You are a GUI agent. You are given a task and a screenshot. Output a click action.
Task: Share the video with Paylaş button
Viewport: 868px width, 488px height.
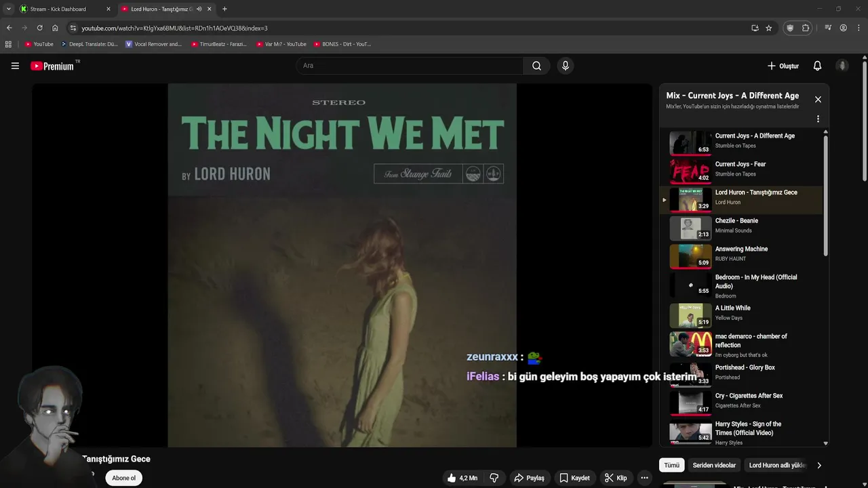pyautogui.click(x=529, y=478)
